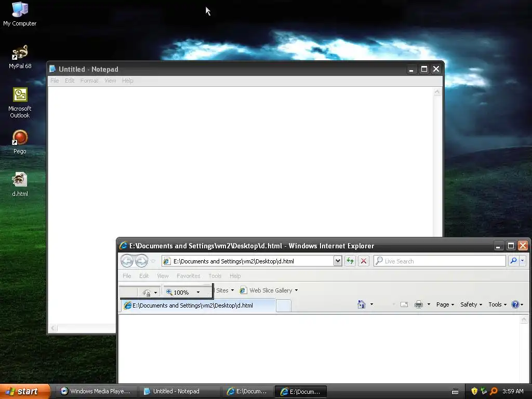Screen dimensions: 532x399
Task: Open the Tools menu in IE's menu bar
Action: point(215,276)
